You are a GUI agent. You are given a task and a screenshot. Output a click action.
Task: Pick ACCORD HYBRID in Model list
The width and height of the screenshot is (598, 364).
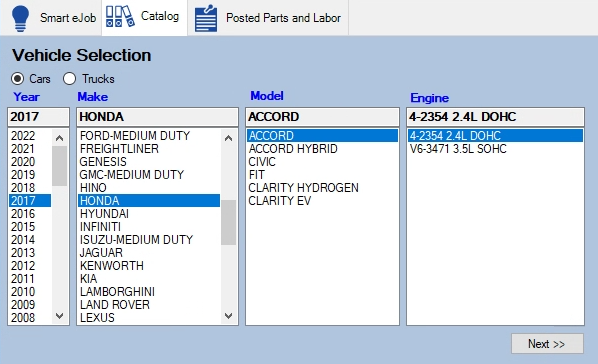point(322,149)
